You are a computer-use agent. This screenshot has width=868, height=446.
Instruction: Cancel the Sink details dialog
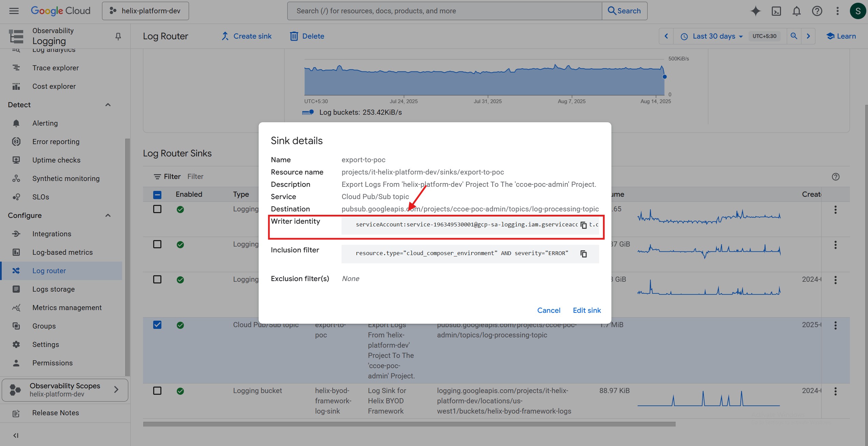(x=549, y=310)
